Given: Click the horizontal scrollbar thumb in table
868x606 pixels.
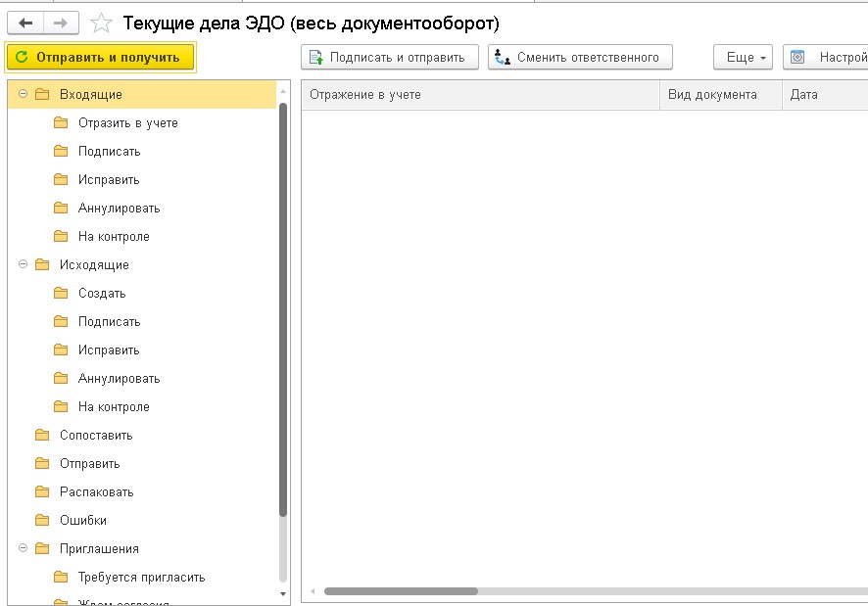Looking at the screenshot, I should pos(401,591).
